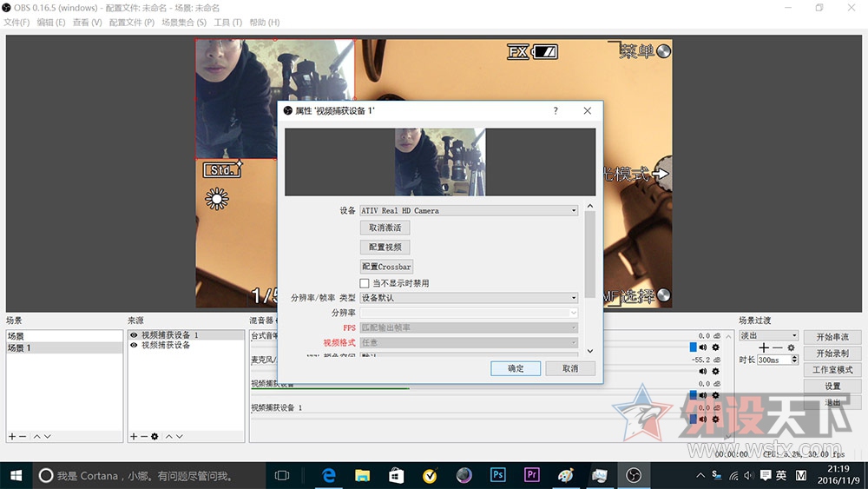The width and height of the screenshot is (868, 489).
Task: Move the selected source down in the Sources list
Action: click(179, 436)
